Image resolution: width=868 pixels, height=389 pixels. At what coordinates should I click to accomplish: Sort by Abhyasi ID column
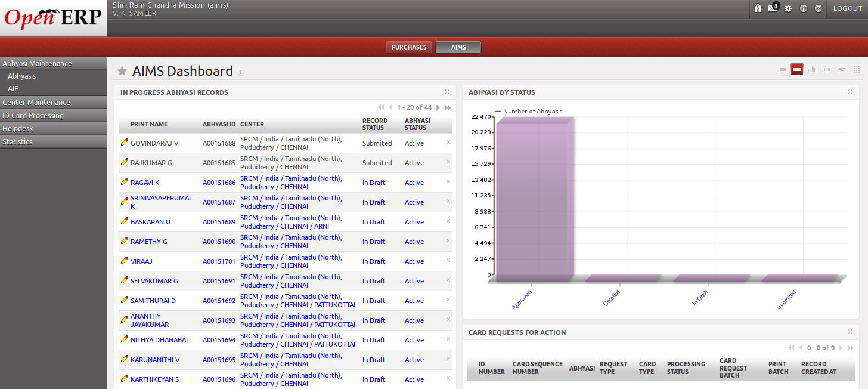(219, 124)
